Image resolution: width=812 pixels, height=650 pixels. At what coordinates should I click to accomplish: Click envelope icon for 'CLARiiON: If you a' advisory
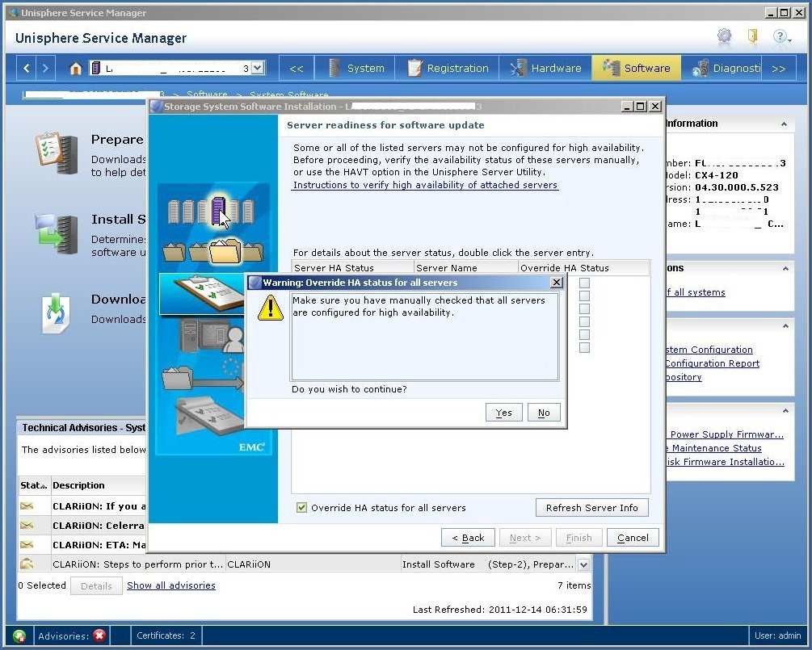click(x=27, y=505)
